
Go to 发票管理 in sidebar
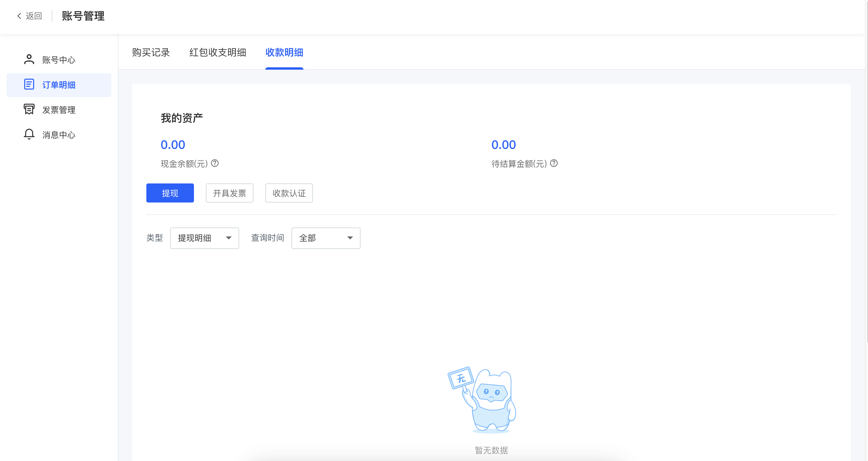coord(59,110)
